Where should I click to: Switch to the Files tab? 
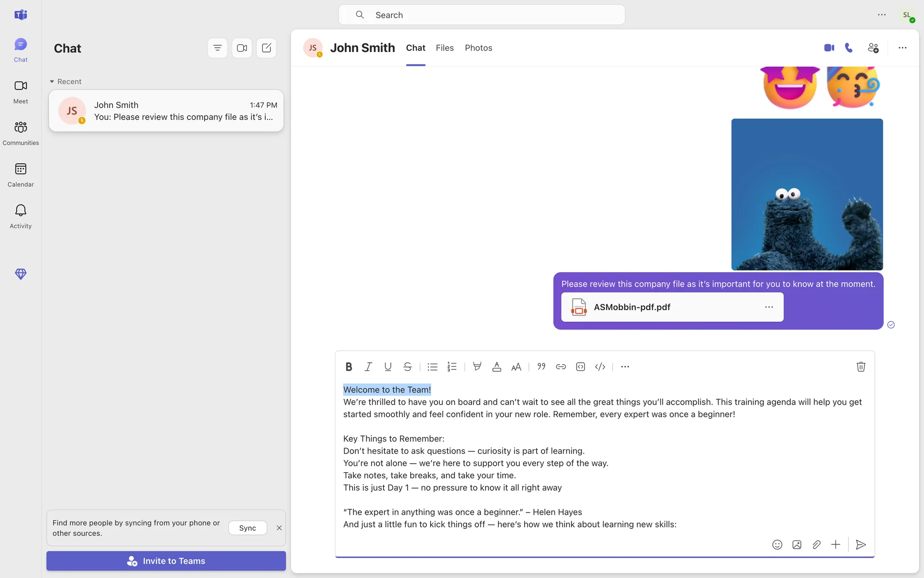coord(445,48)
